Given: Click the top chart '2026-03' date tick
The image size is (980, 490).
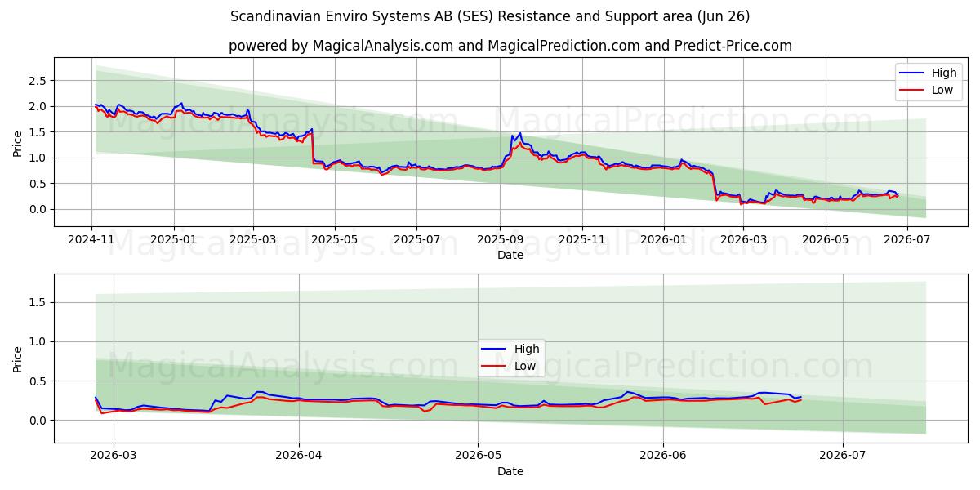Looking at the screenshot, I should point(742,241).
